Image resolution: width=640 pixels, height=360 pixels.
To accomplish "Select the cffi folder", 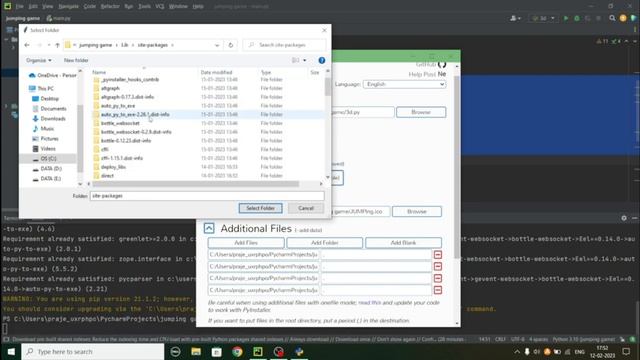I will click(x=104, y=149).
